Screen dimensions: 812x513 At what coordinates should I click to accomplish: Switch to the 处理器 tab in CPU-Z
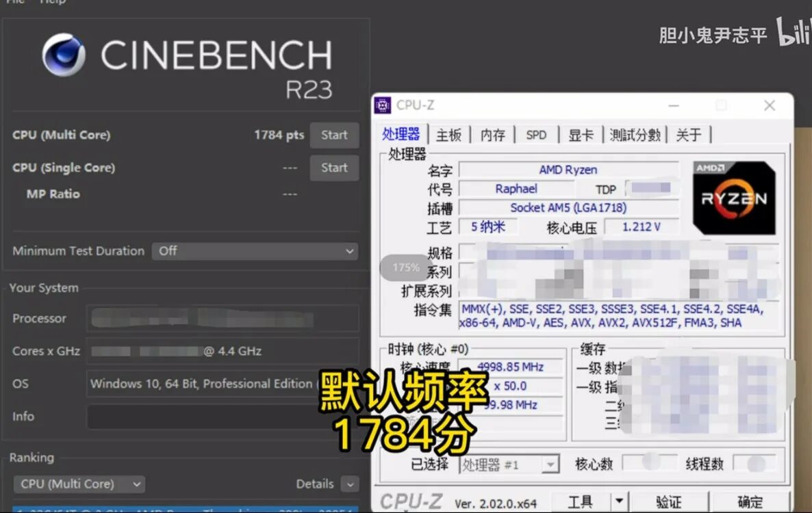click(x=401, y=135)
